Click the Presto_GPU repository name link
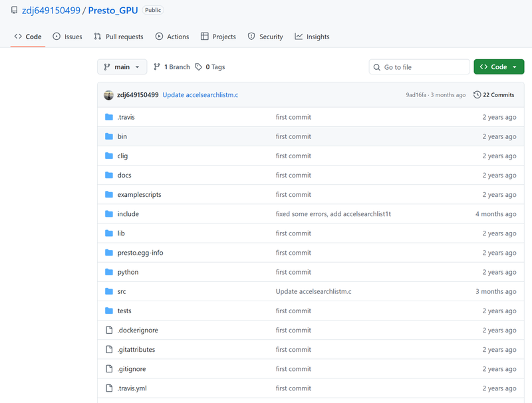This screenshot has height=403, width=532. 113,11
